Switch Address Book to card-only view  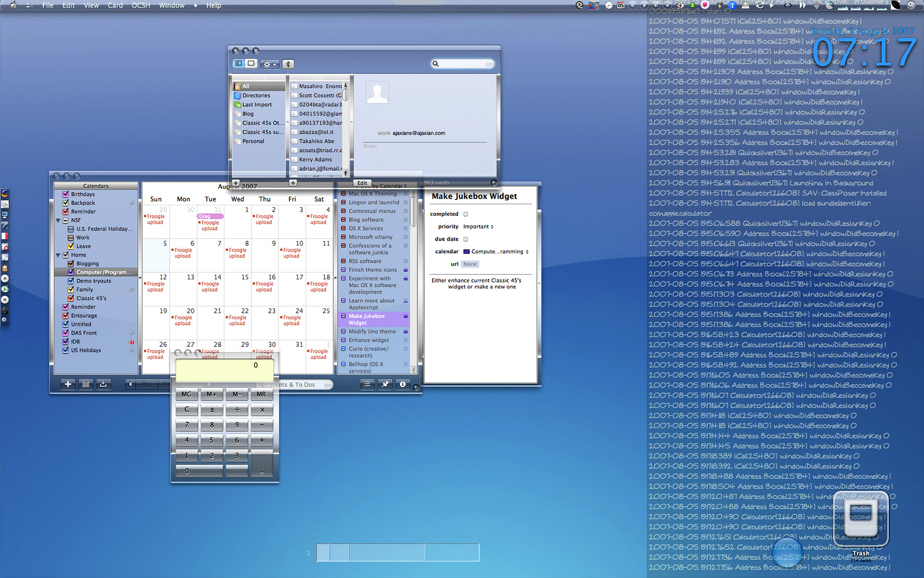(x=251, y=64)
